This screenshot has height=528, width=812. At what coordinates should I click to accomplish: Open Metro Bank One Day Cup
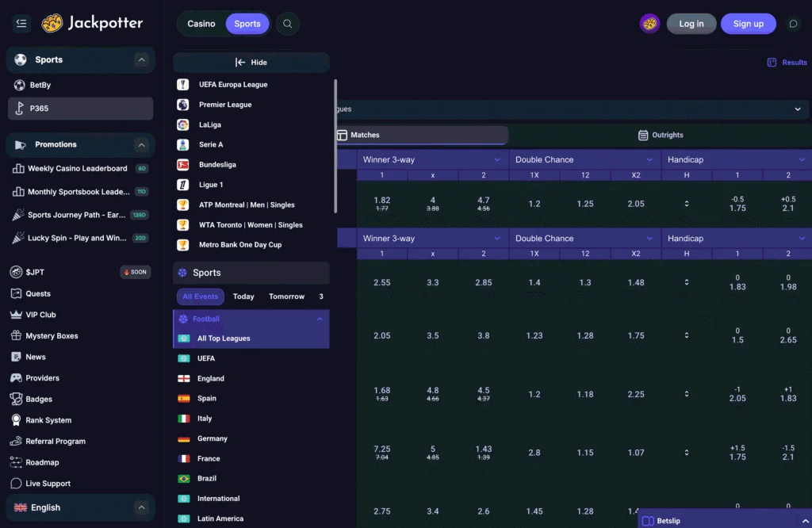coord(253,245)
